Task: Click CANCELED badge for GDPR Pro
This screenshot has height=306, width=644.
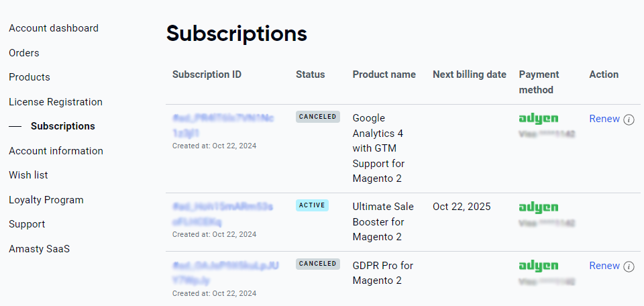Action: click(318, 264)
